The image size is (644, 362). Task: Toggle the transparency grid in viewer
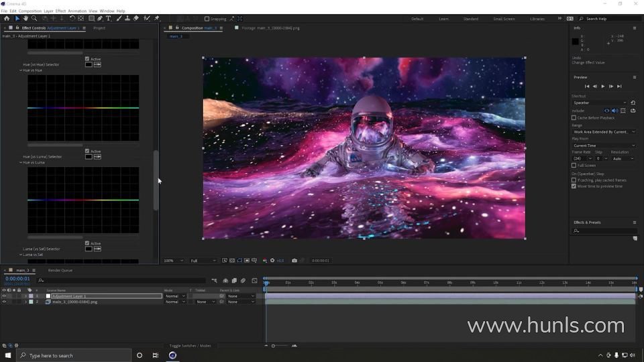[232, 261]
